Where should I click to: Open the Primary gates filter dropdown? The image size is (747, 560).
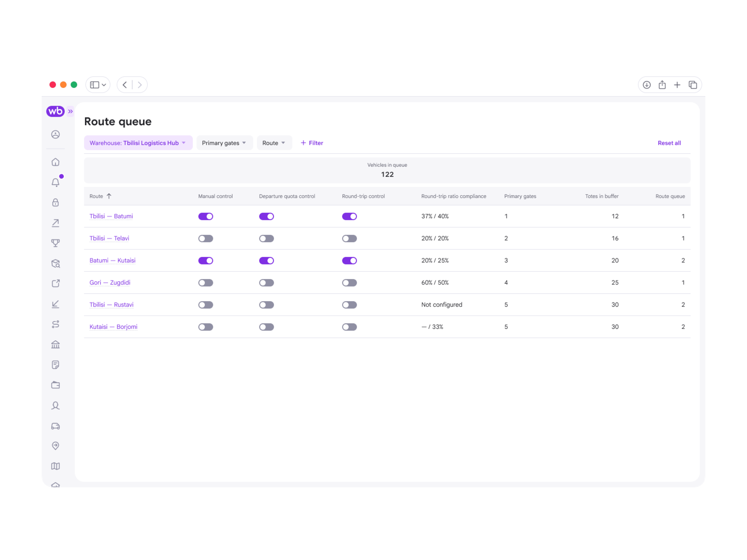tap(224, 143)
